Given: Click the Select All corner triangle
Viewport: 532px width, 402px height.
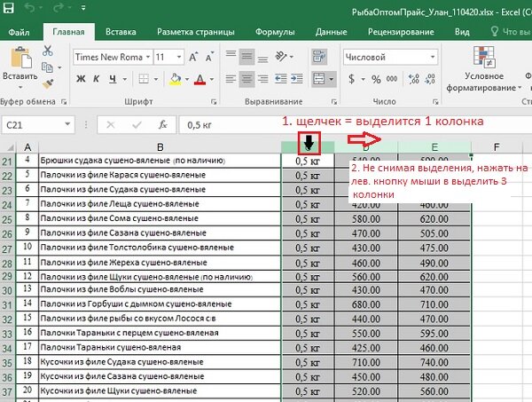Looking at the screenshot, I should 9,147.
